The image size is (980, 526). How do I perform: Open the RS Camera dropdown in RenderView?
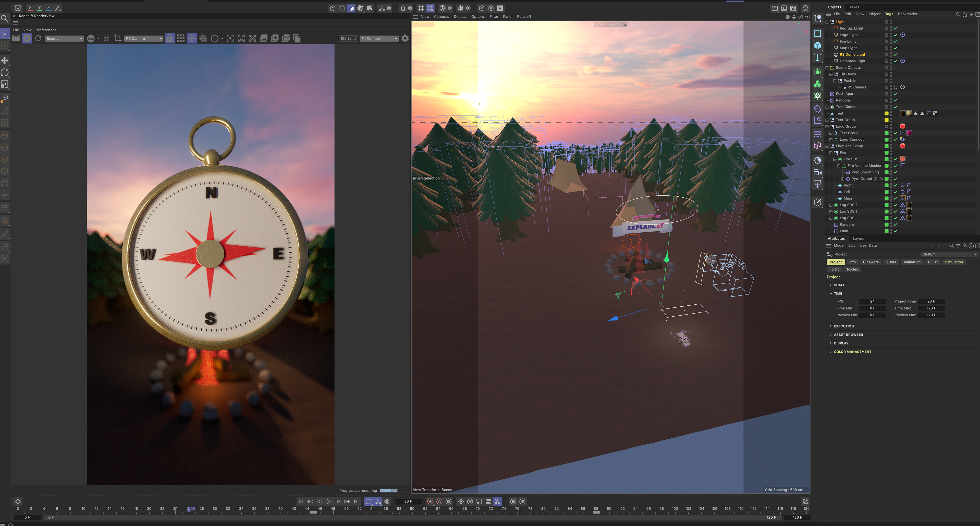click(143, 39)
